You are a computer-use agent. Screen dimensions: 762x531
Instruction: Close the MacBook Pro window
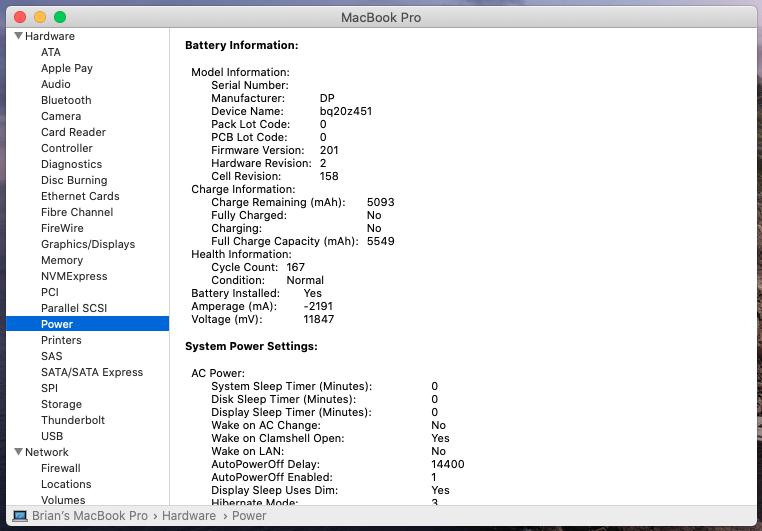(20, 17)
